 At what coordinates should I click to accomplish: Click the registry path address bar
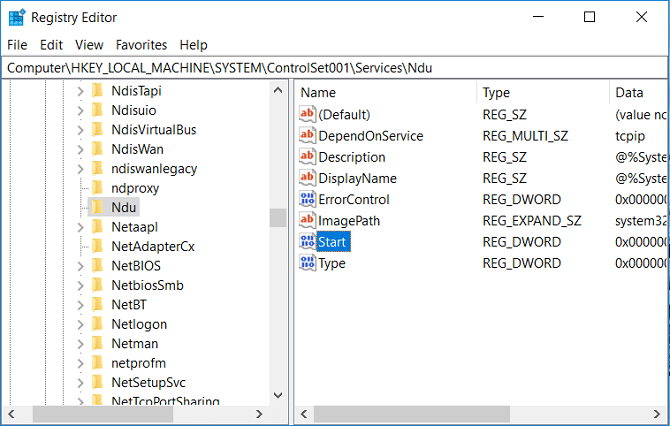335,68
